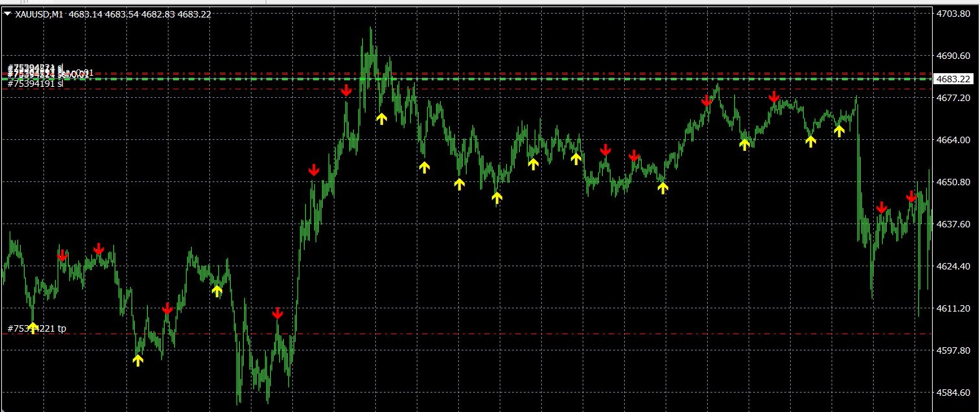This screenshot has width=980, height=412.
Task: Click the 4584.60 price scale label
Action: tap(953, 393)
